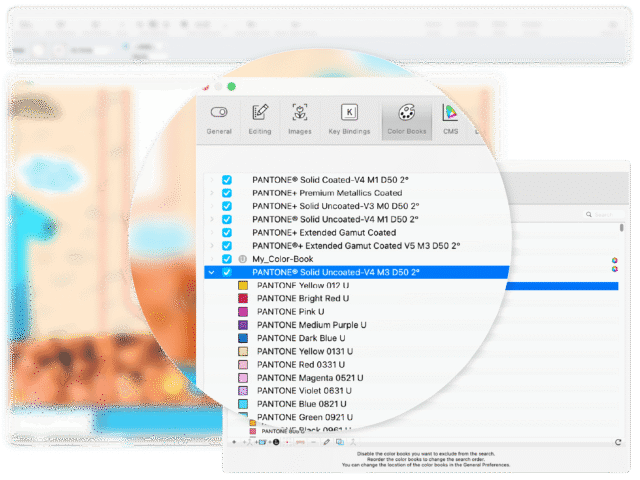Viewport: 640px width, 480px height.
Task: Select 'PANTONE Violet 0631 U' color name
Action: click(x=304, y=391)
